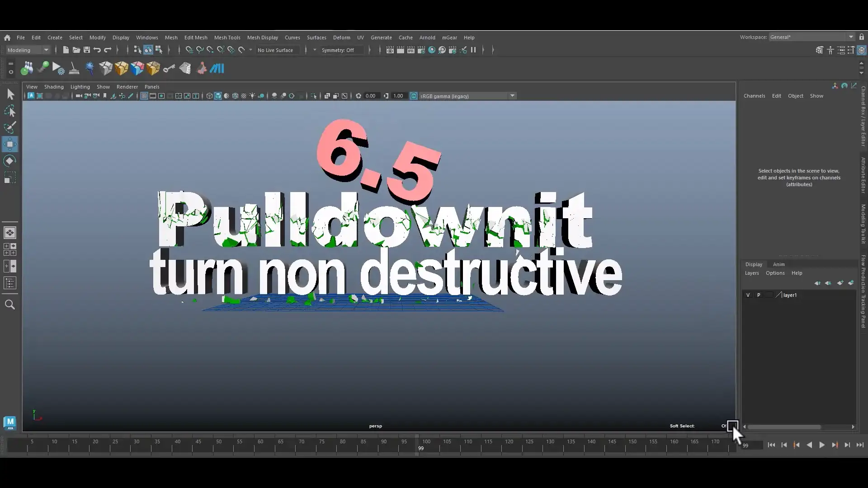Screen dimensions: 868x488
Task: Step to the next keyframe
Action: (835, 445)
